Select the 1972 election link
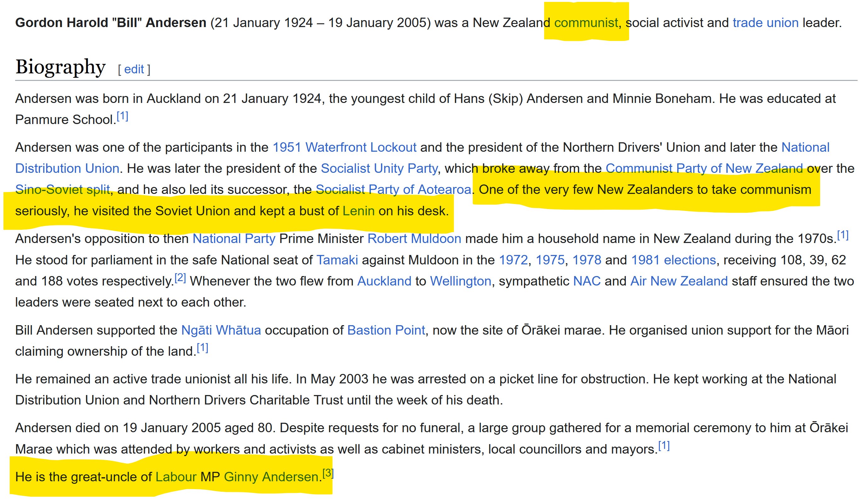Screen dimensions: 868x503 point(513,260)
